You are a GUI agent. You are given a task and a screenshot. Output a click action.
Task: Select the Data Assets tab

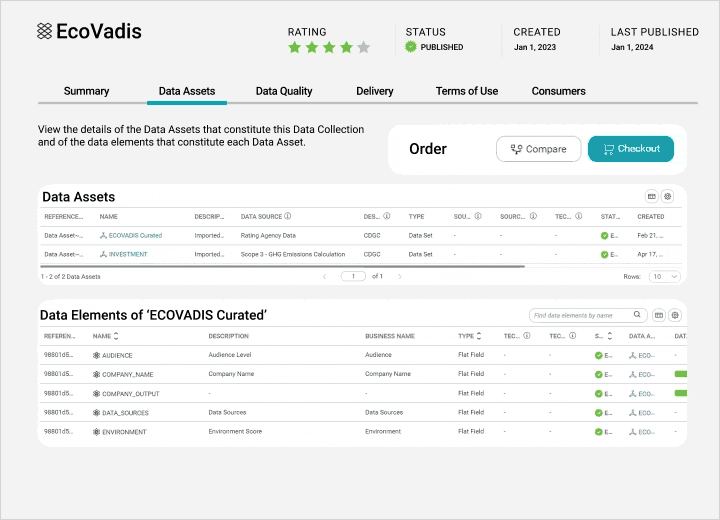187,91
